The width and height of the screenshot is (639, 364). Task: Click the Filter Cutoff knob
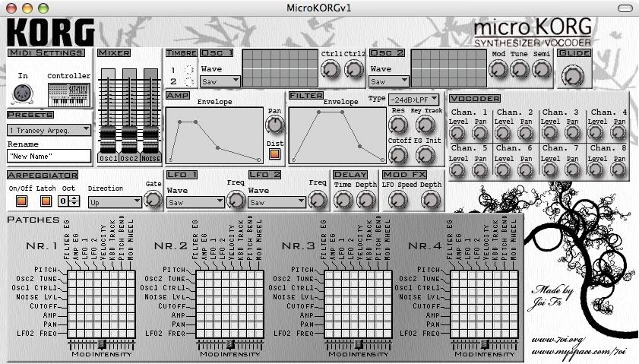(x=397, y=155)
